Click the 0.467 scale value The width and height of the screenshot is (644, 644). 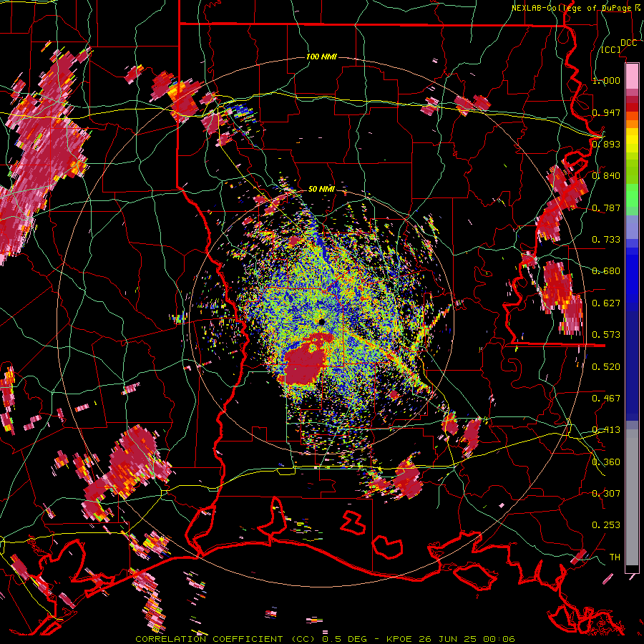(x=606, y=399)
